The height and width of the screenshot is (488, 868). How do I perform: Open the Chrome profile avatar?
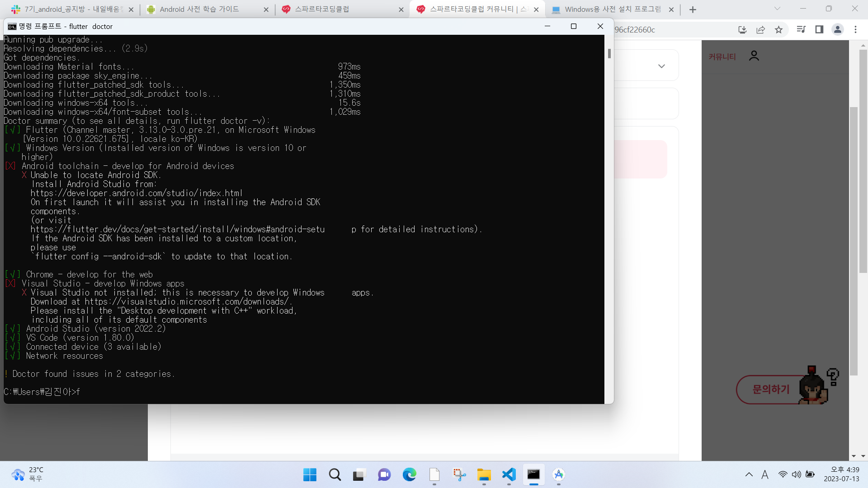click(837, 30)
